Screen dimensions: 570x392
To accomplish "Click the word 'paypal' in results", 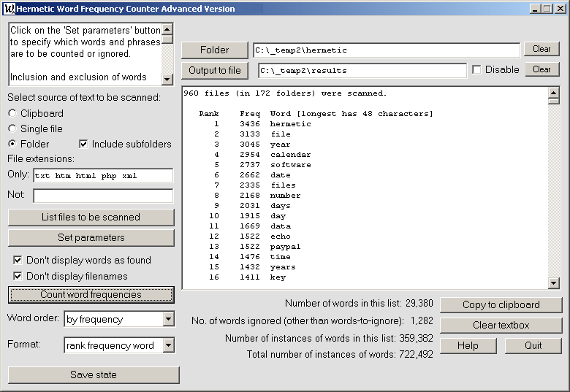I will (x=285, y=247).
